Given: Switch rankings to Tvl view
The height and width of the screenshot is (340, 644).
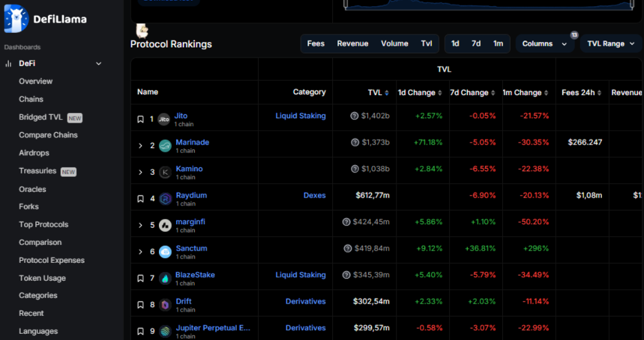Looking at the screenshot, I should (427, 43).
